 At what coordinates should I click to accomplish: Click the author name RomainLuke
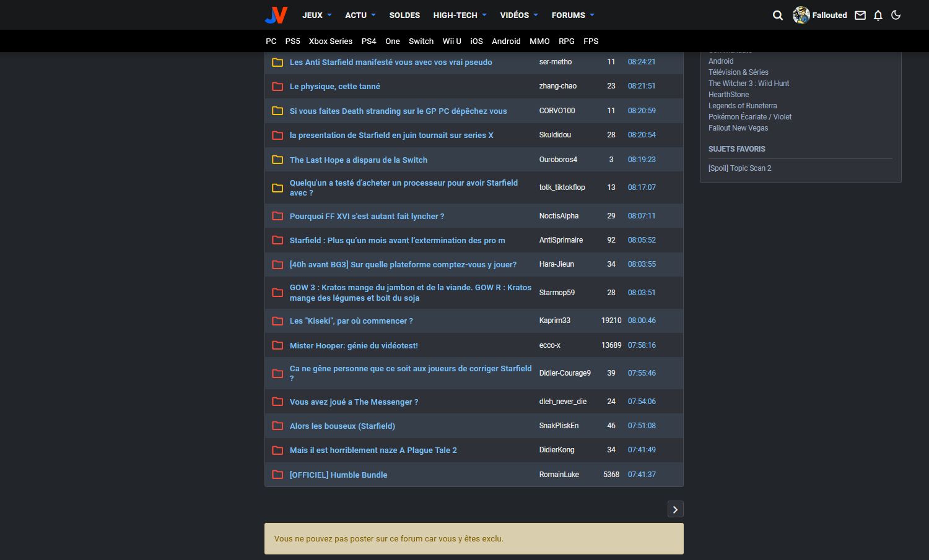click(x=559, y=475)
